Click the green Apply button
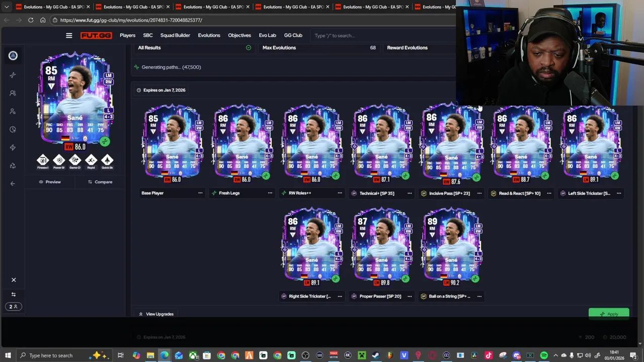The width and height of the screenshot is (644, 362). (609, 314)
